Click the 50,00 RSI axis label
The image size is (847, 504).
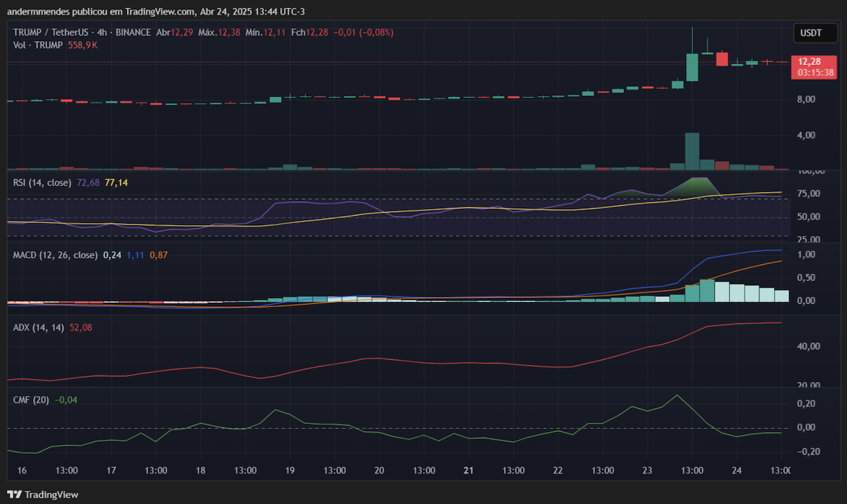click(808, 218)
